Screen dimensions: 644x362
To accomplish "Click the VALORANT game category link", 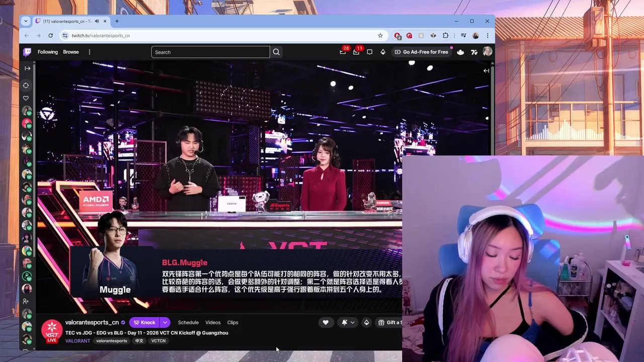I will click(x=77, y=341).
